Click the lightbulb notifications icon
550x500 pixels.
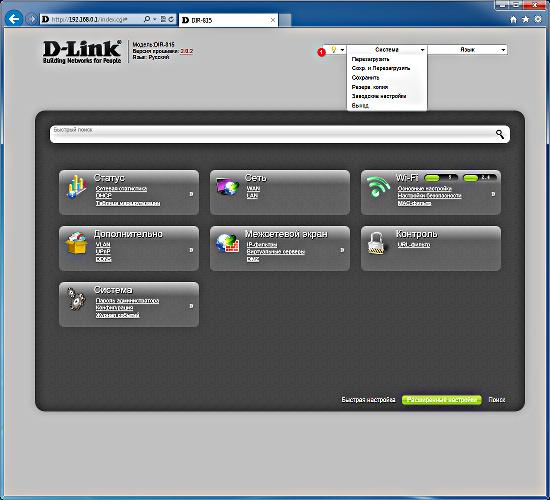(333, 50)
